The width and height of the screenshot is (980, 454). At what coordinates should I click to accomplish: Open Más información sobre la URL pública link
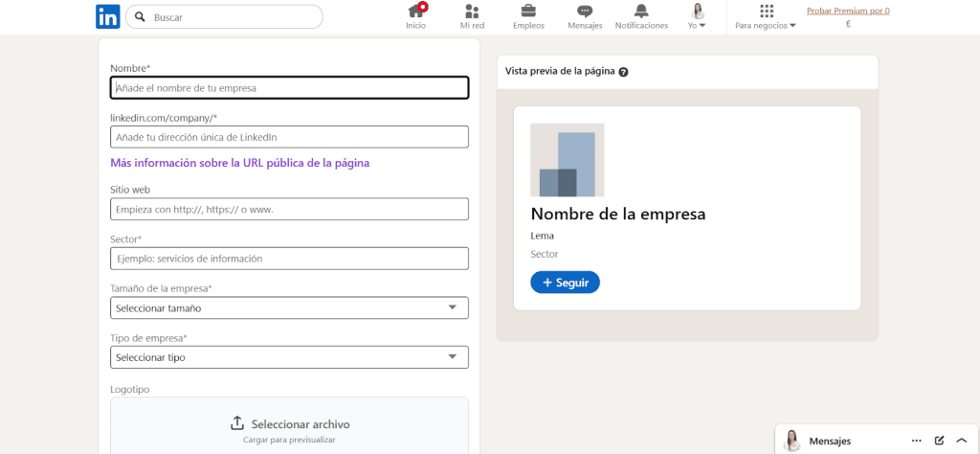tap(239, 163)
